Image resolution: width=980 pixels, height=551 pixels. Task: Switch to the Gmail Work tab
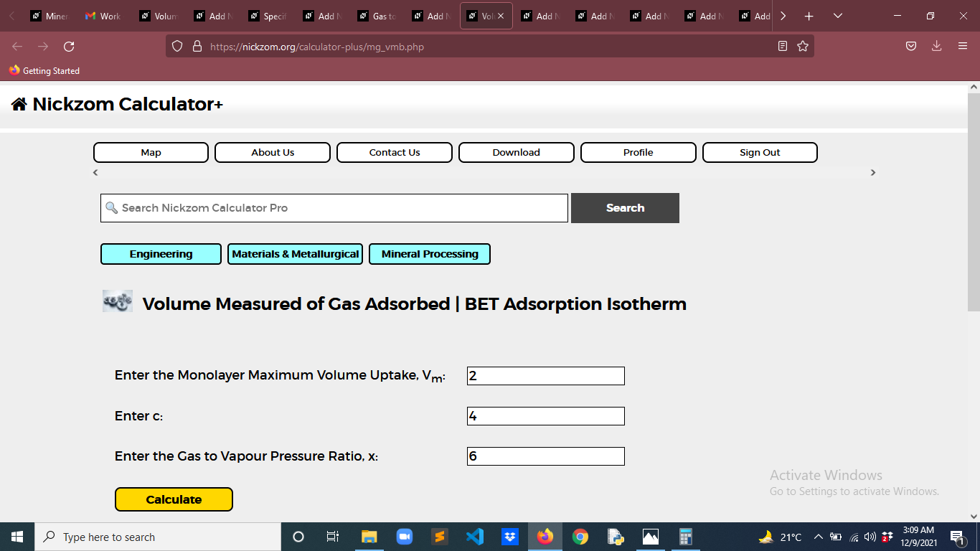click(103, 16)
